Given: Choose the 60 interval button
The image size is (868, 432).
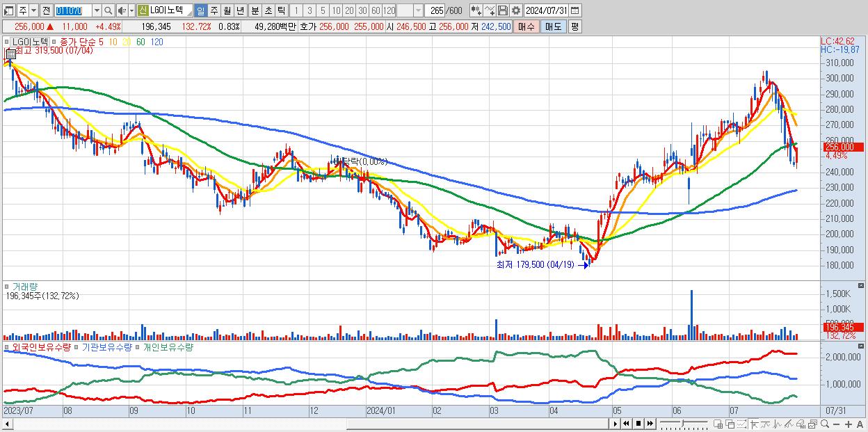Looking at the screenshot, I should pos(376,10).
